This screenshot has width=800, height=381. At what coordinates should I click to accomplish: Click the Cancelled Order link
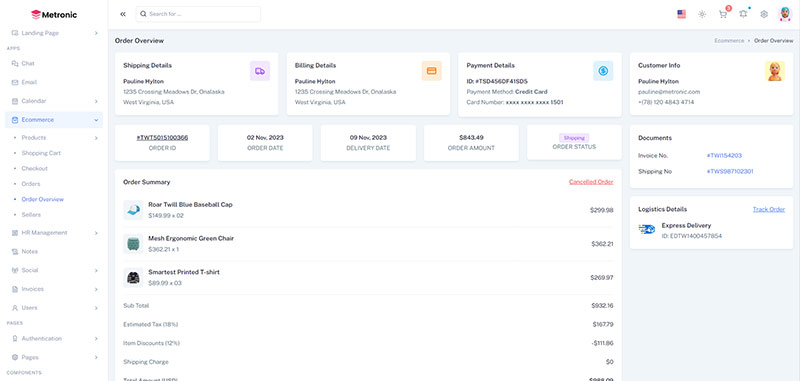click(591, 182)
